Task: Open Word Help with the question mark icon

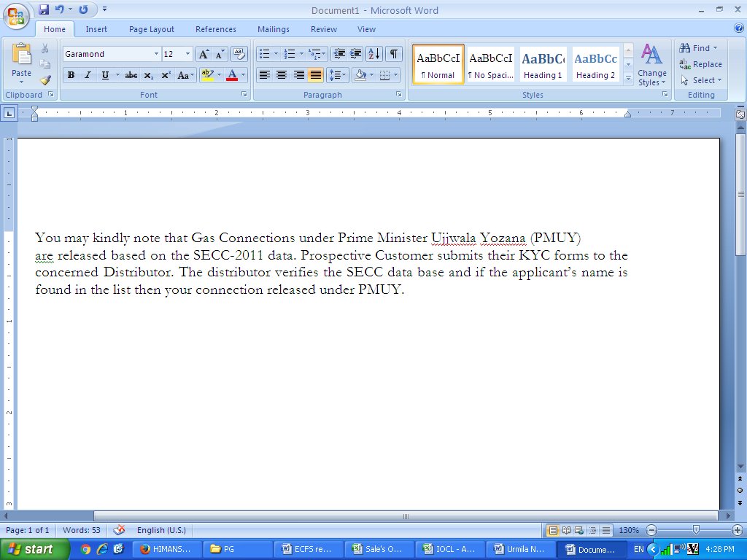Action: point(739,28)
